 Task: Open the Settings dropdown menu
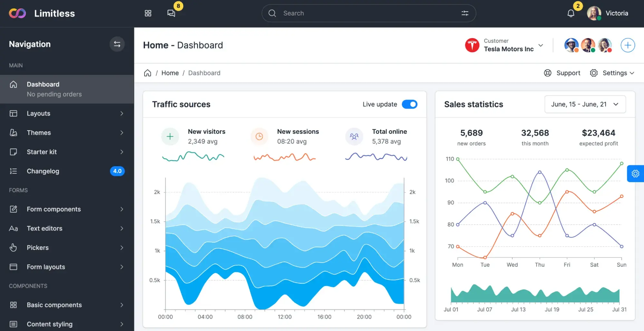612,73
